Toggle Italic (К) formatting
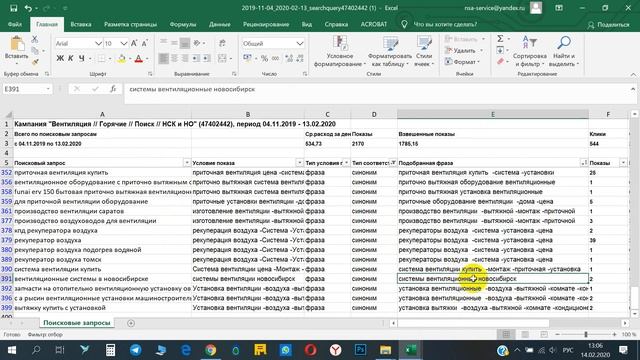This screenshot has height=360, width=640. point(71,59)
